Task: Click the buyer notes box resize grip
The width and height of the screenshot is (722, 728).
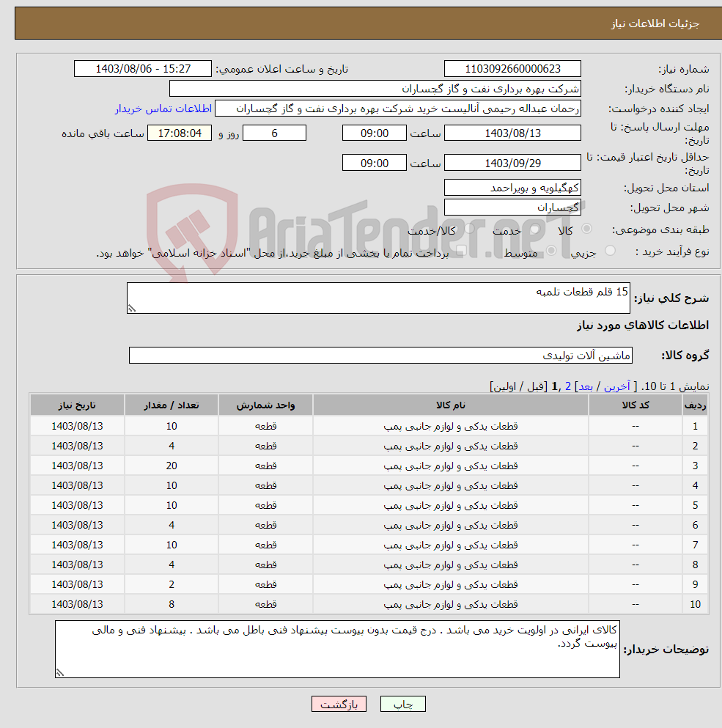Action: tap(60, 672)
